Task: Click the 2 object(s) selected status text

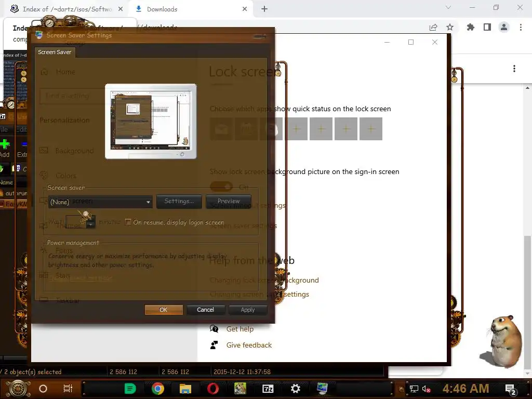Action: [x=33, y=372]
